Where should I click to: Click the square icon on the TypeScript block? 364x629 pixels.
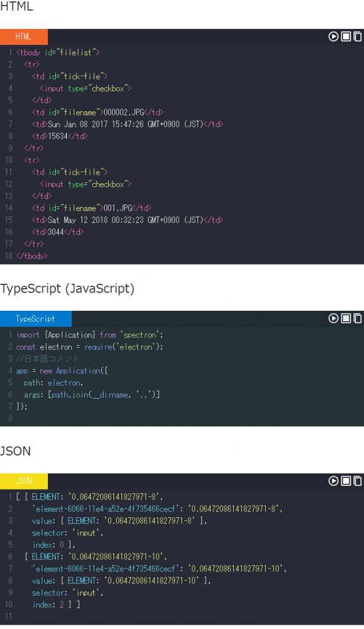tap(346, 318)
